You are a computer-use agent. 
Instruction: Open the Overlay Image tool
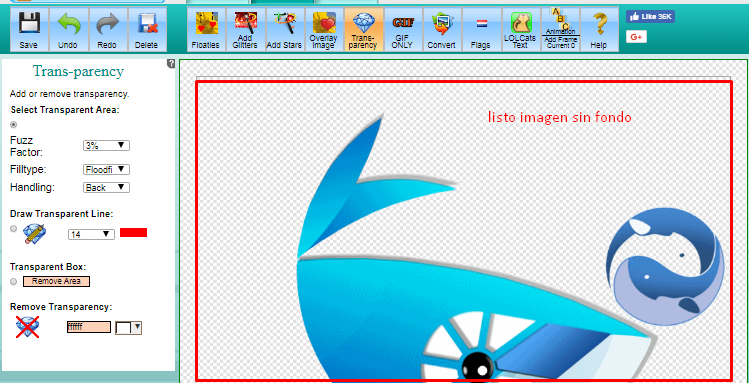(323, 30)
